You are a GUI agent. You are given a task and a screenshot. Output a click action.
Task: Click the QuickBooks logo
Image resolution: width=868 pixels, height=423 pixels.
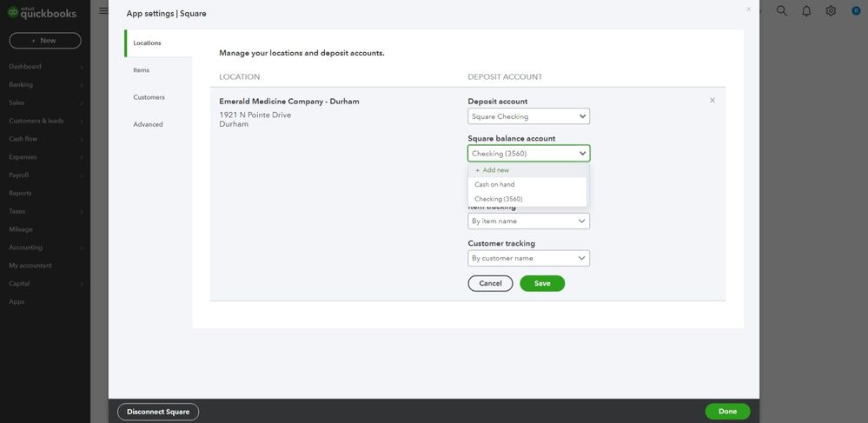pyautogui.click(x=43, y=13)
